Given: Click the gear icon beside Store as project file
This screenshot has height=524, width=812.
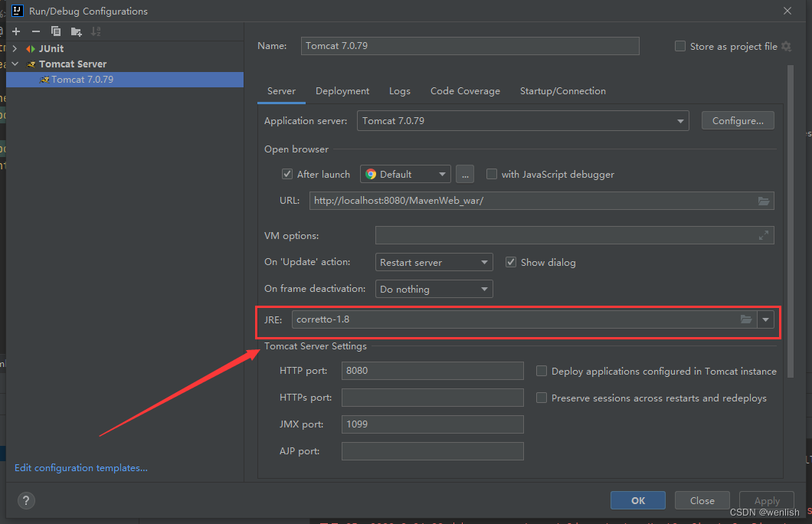Looking at the screenshot, I should pyautogui.click(x=786, y=46).
